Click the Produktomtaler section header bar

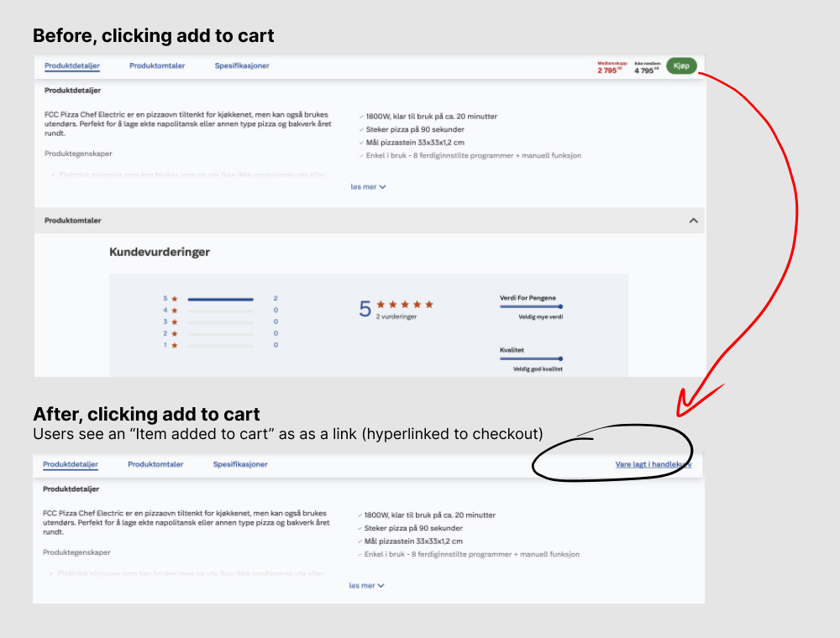click(x=369, y=221)
